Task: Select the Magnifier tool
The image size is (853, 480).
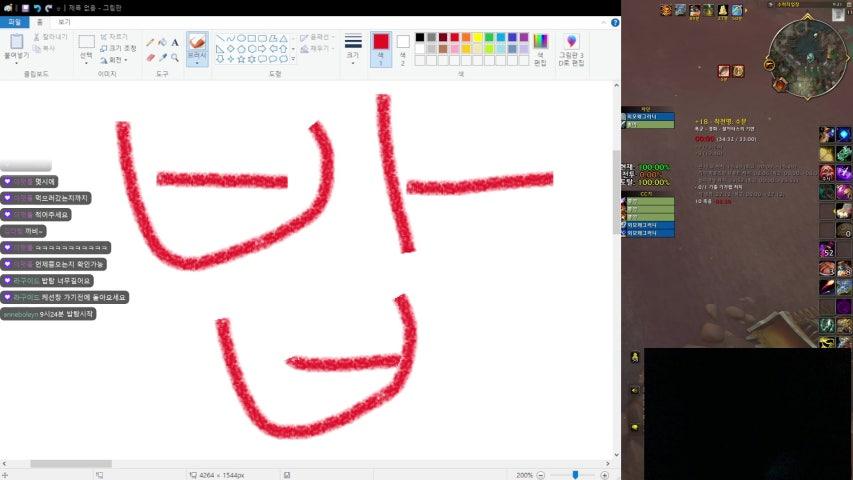Action: tap(175, 57)
